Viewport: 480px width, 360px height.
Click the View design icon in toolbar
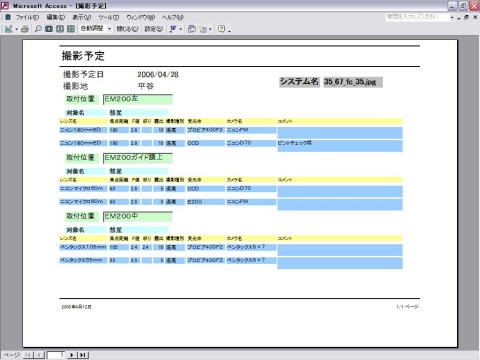click(x=8, y=29)
